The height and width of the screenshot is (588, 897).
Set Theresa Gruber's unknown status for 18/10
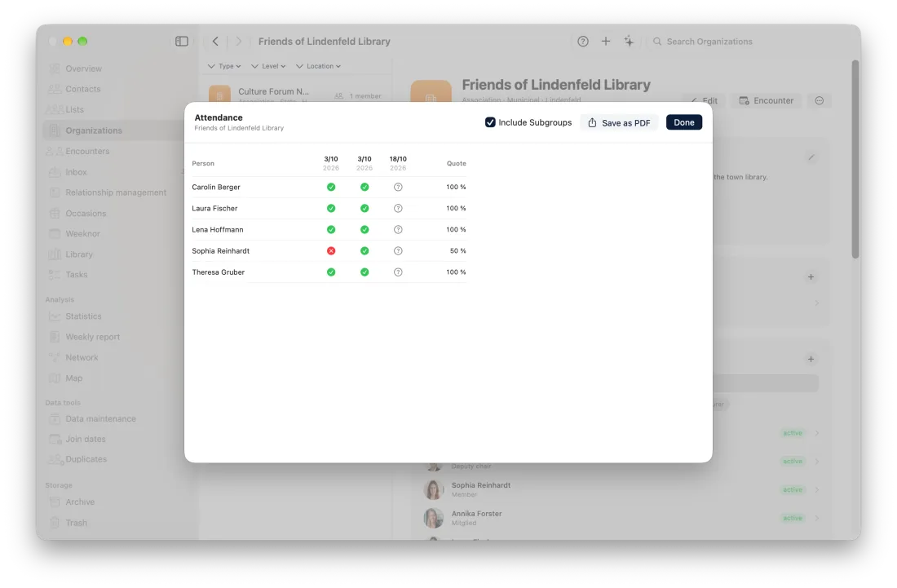pos(398,272)
